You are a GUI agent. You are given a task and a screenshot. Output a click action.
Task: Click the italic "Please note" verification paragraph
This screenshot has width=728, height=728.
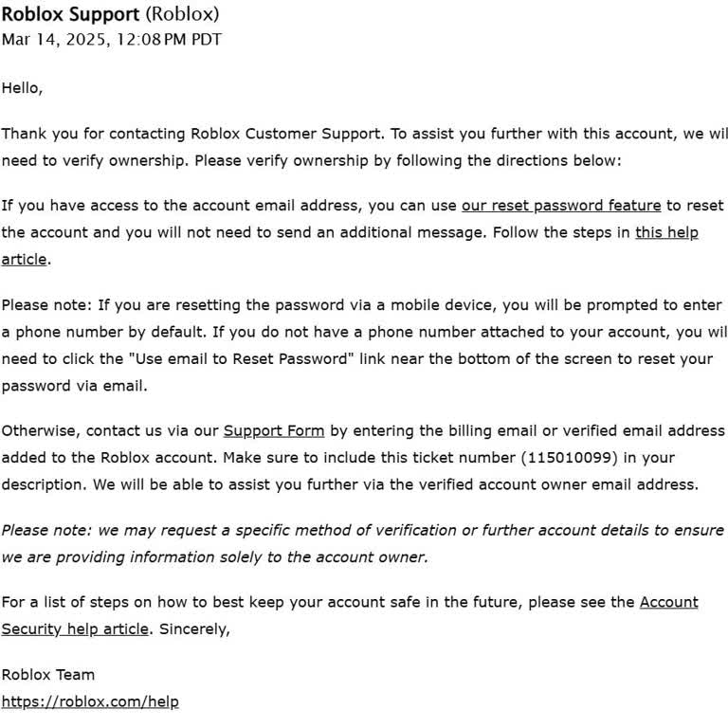click(x=362, y=531)
